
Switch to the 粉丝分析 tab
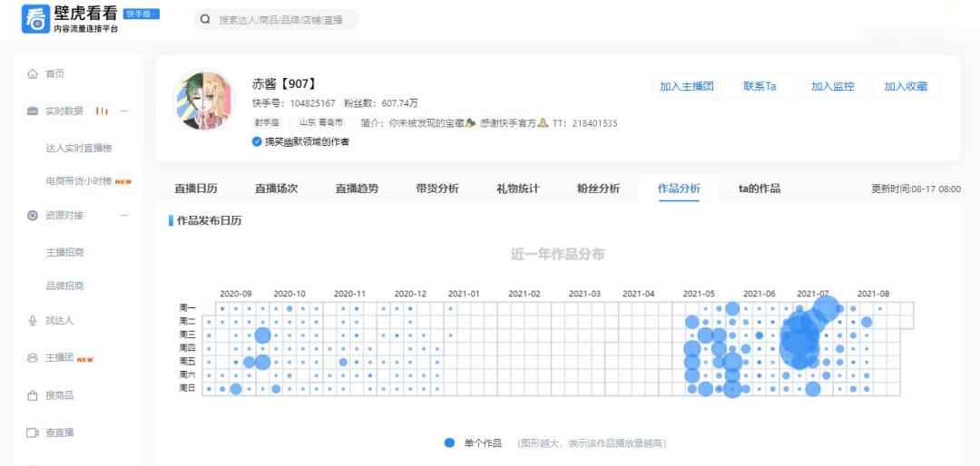[x=599, y=189]
